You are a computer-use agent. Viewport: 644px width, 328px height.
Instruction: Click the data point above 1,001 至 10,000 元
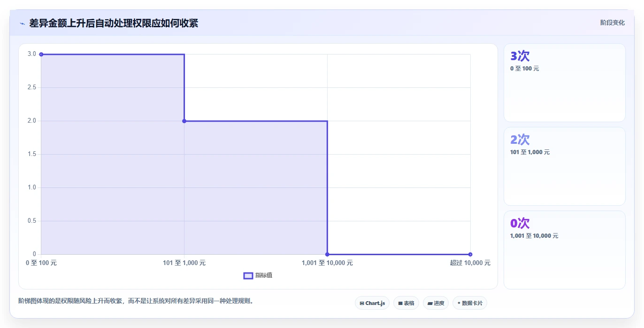point(327,254)
